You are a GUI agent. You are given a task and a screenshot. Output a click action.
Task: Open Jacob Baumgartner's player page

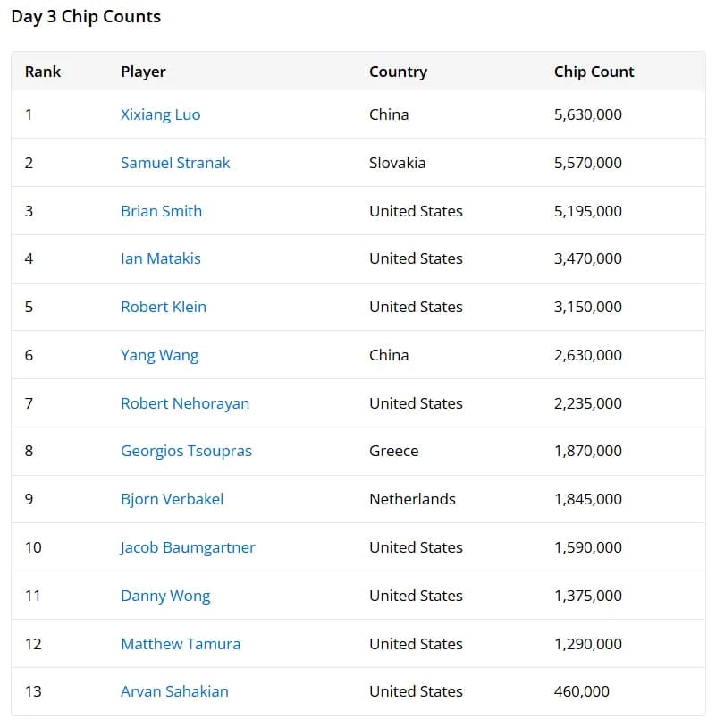187,547
